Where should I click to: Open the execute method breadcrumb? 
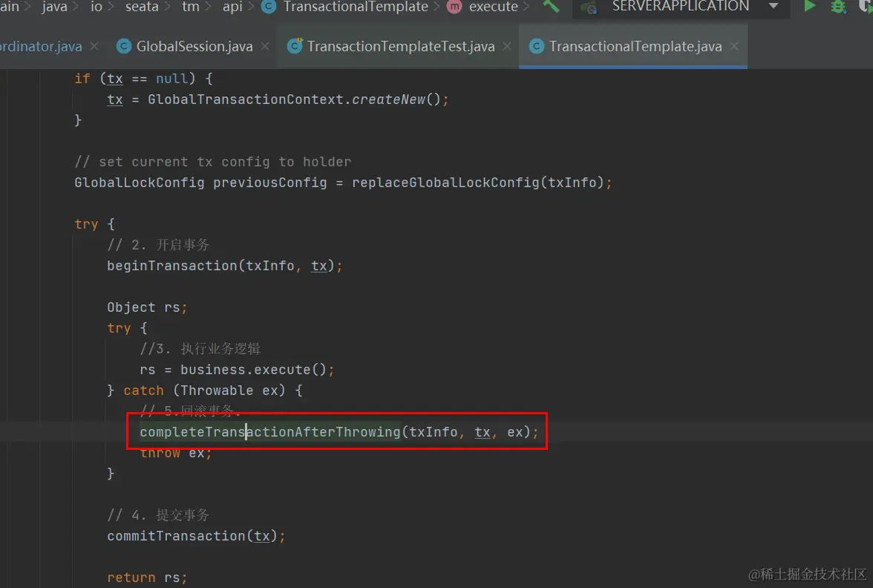click(x=493, y=7)
